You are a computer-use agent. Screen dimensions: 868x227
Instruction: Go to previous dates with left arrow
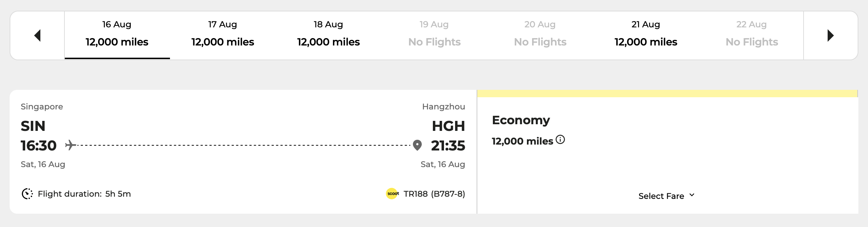click(37, 35)
